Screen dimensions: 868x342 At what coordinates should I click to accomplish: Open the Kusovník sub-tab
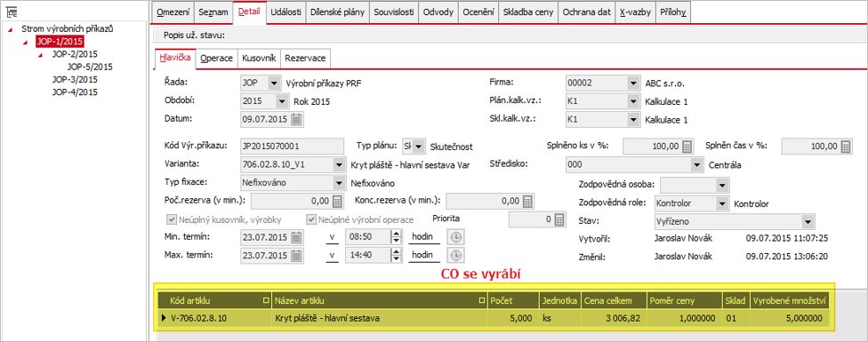pos(259,58)
